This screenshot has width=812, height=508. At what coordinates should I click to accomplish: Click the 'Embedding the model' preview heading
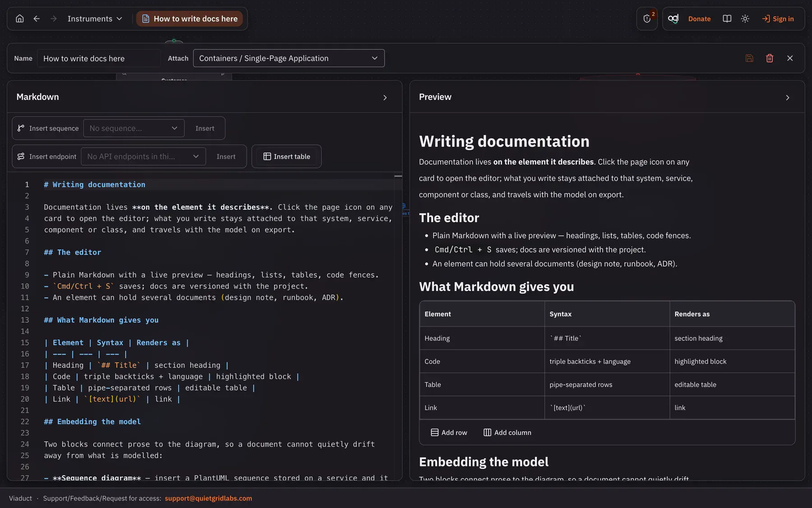pos(484,461)
